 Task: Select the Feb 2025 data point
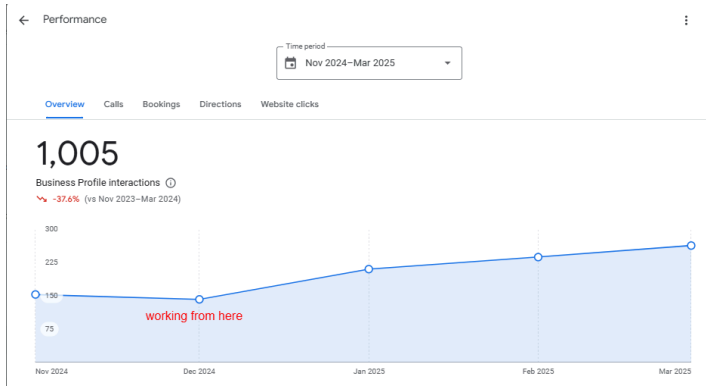[538, 257]
